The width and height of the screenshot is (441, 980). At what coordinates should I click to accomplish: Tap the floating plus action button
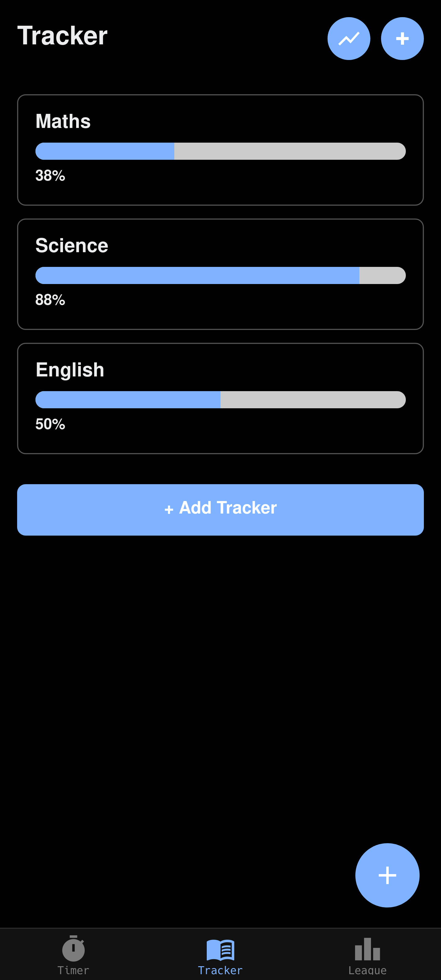tap(387, 875)
